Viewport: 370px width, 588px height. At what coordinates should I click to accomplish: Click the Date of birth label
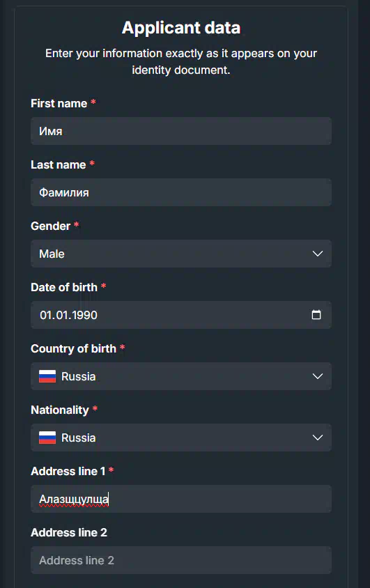click(64, 287)
